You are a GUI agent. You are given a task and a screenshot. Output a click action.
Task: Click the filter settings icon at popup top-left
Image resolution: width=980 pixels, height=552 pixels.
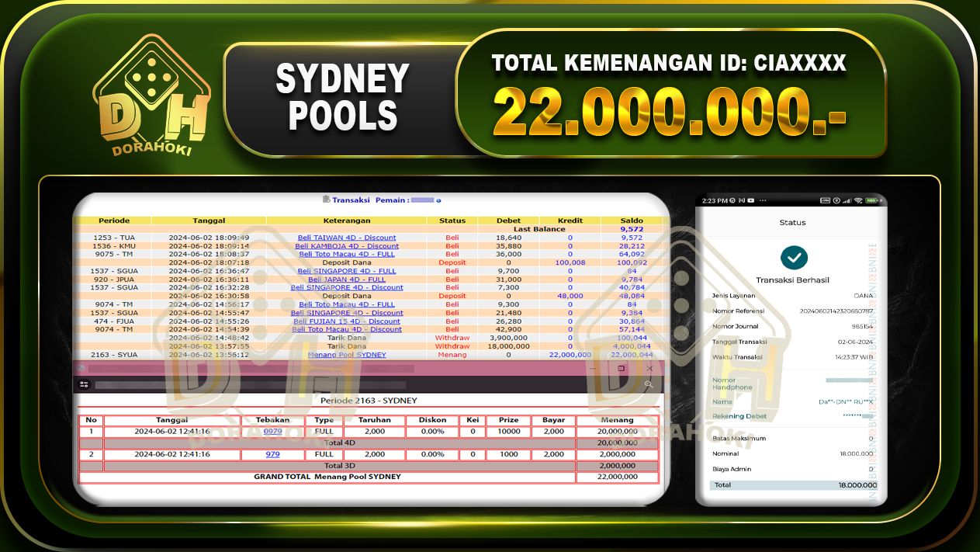point(85,383)
